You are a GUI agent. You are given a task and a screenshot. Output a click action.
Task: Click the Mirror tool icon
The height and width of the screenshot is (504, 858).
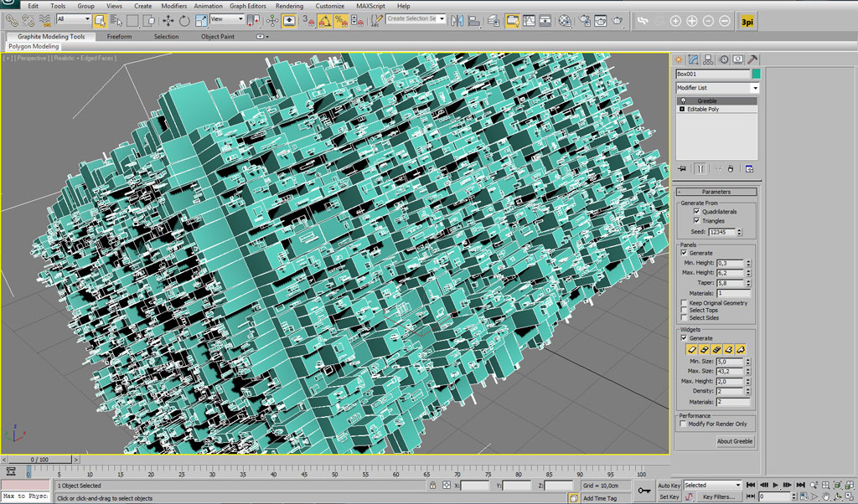click(x=457, y=21)
